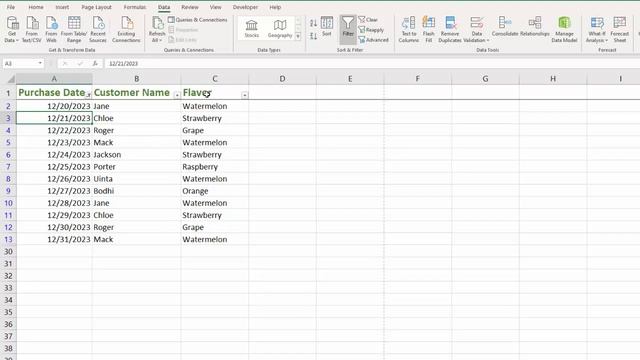
Task: Import data From Text/CSV
Action: (32, 29)
